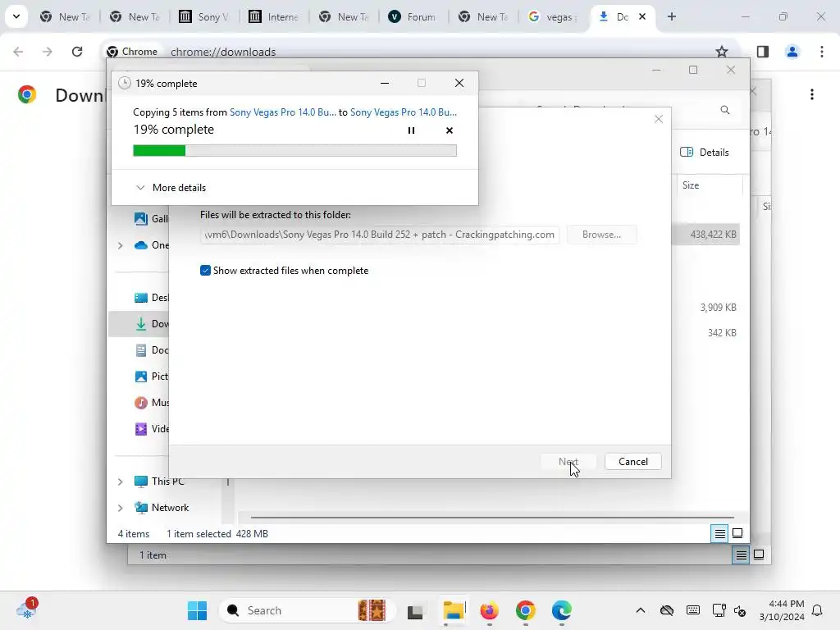Switch front Explorer to details view
This screenshot has width=840, height=630.
[x=719, y=533]
